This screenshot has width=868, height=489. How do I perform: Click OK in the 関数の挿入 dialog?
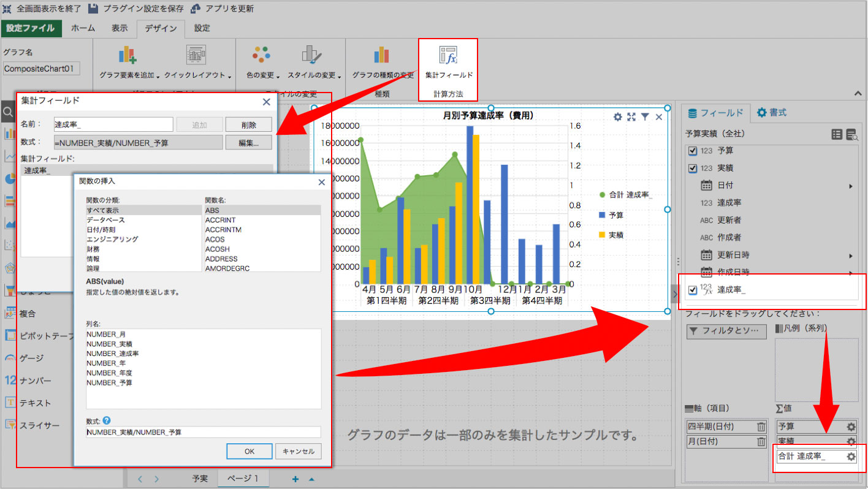249,451
